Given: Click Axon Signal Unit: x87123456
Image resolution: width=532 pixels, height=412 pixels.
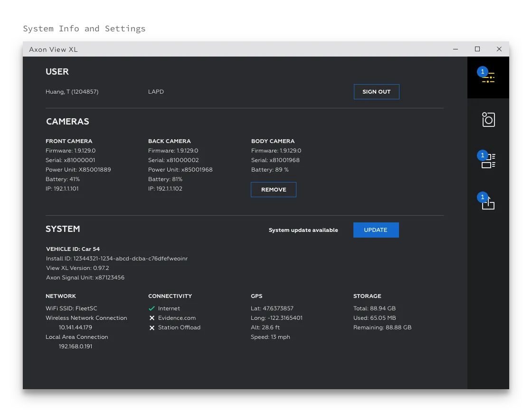Looking at the screenshot, I should click(x=85, y=277).
